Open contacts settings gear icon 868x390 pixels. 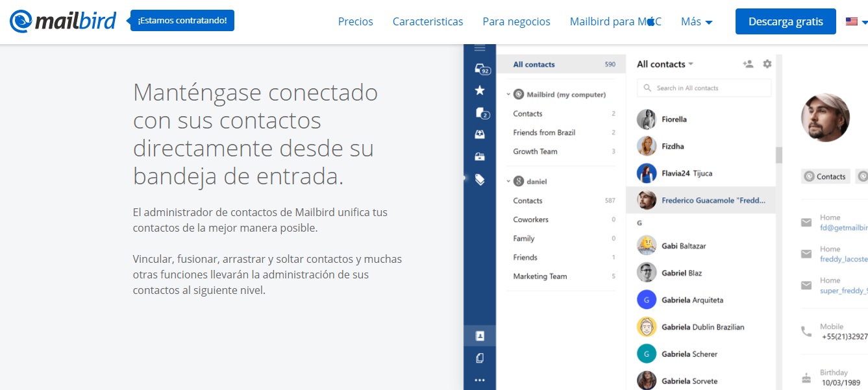pyautogui.click(x=767, y=64)
